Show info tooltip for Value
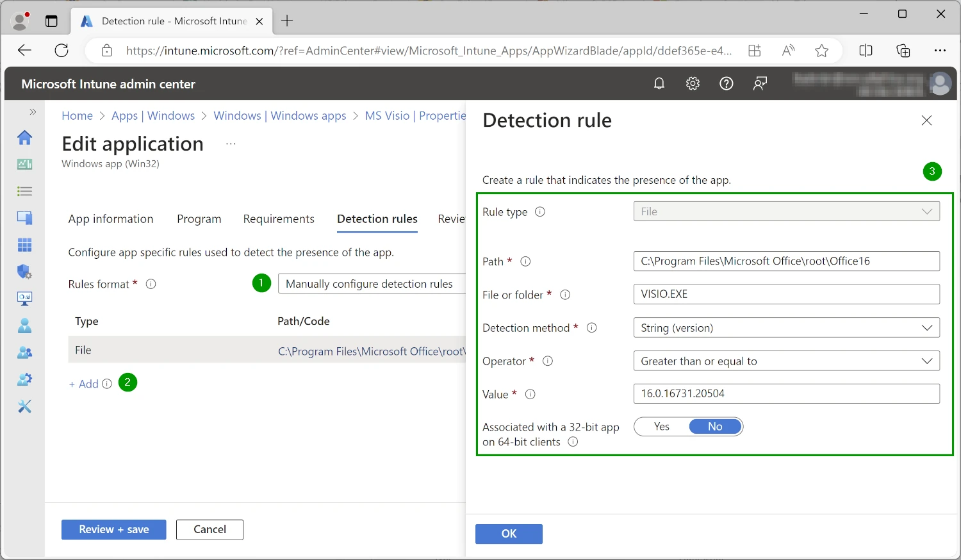This screenshot has width=961, height=560. pos(530,394)
